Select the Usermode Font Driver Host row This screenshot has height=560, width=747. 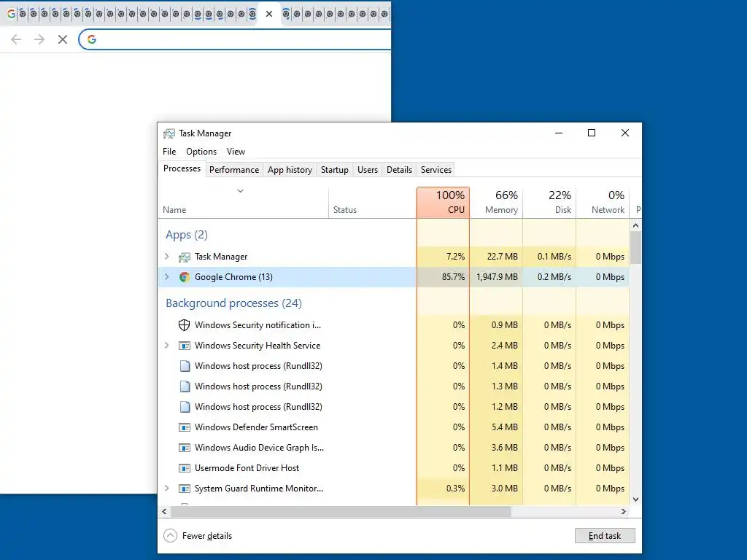[x=393, y=468]
